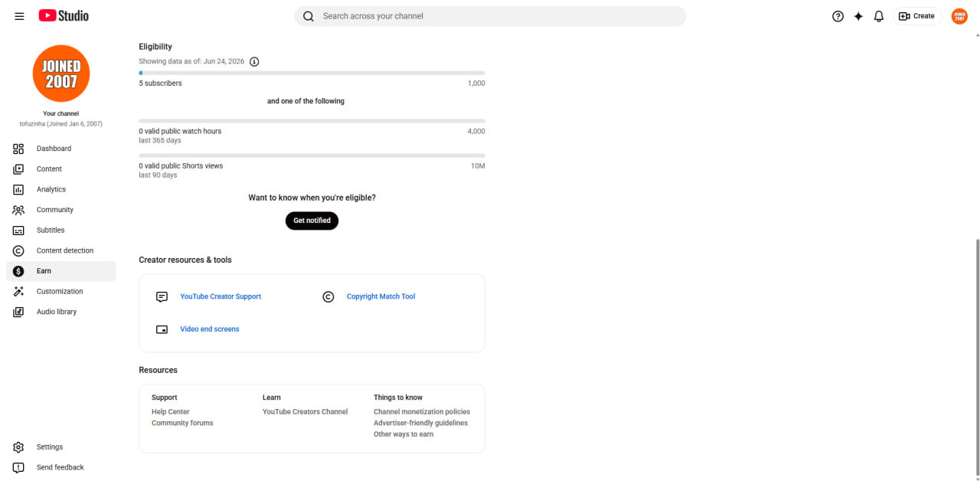980x481 pixels.
Task: Open the Help question mark icon
Action: point(838,16)
